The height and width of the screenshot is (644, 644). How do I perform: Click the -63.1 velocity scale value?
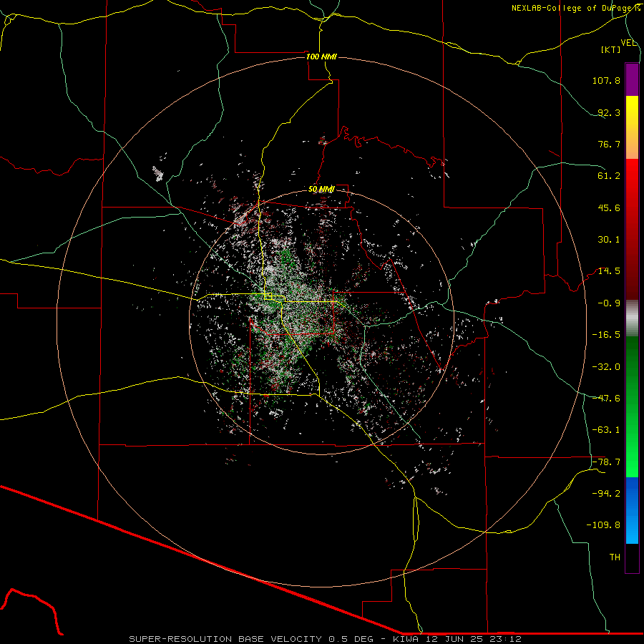pos(606,430)
